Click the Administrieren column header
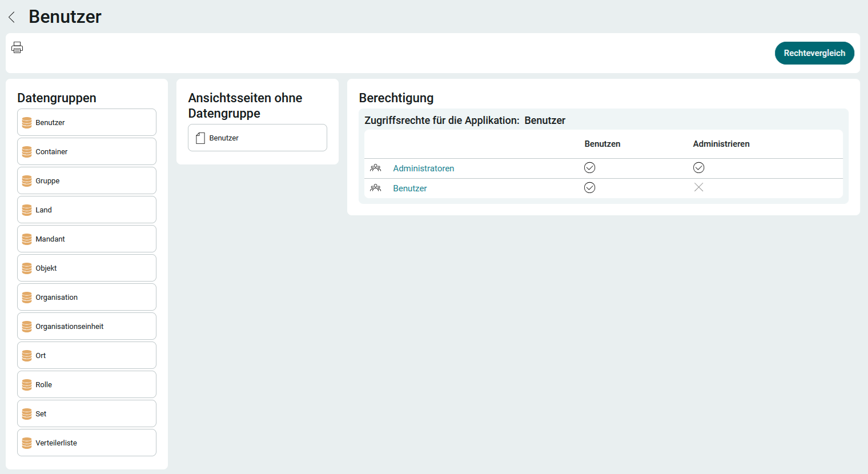The width and height of the screenshot is (868, 474). (721, 144)
